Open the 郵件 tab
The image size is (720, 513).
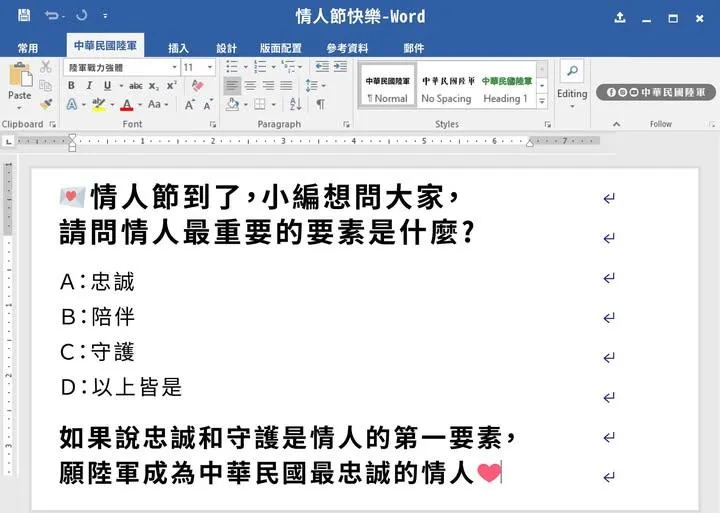click(414, 48)
